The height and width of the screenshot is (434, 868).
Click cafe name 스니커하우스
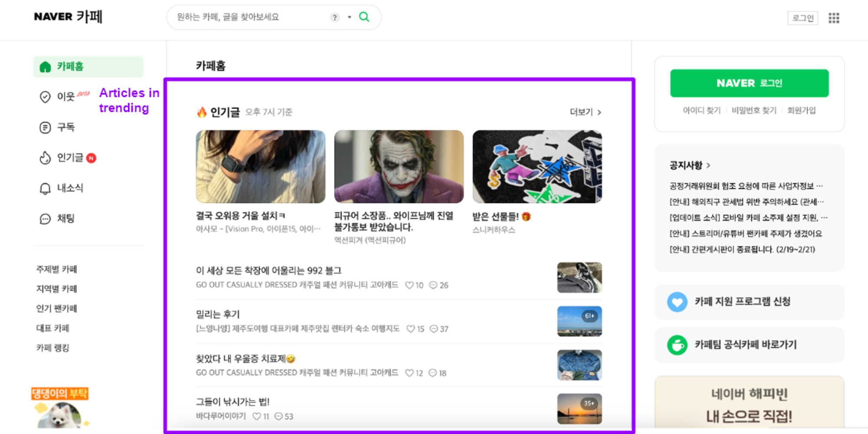tap(494, 230)
